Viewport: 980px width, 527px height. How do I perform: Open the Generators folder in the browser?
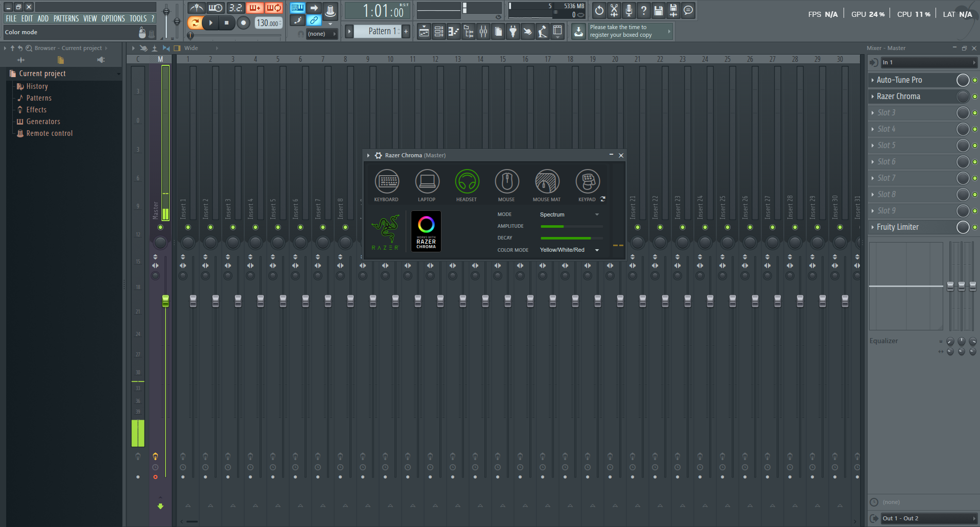[x=43, y=122]
